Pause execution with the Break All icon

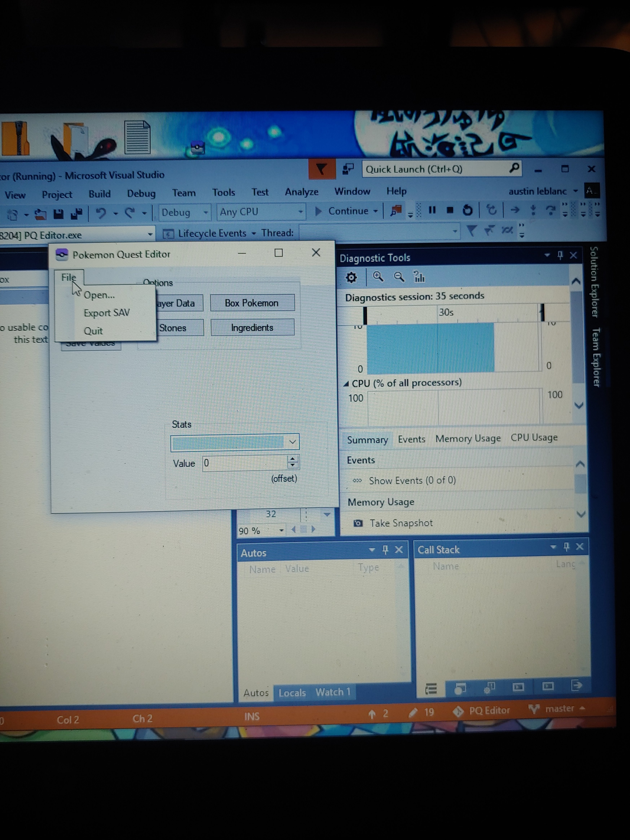click(432, 210)
